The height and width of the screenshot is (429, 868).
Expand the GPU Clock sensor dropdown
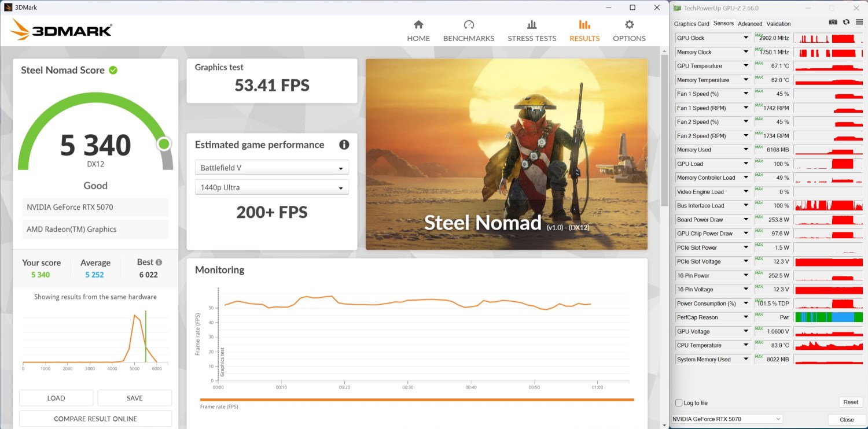coord(746,38)
